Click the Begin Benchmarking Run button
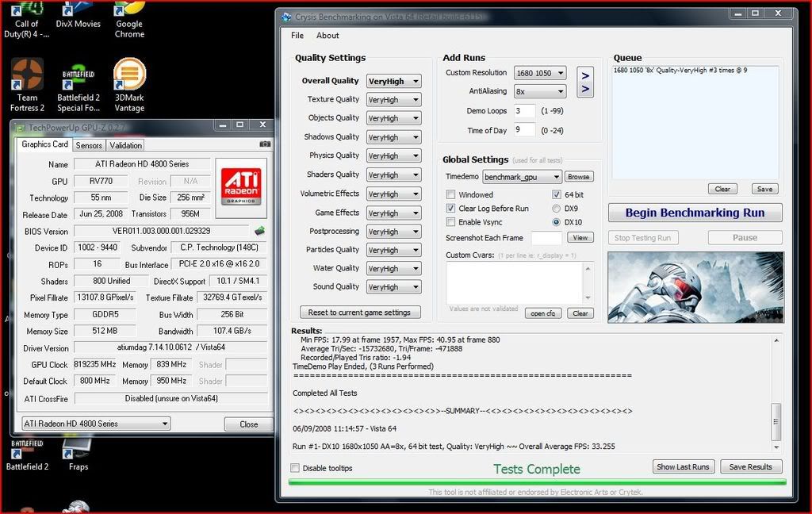812x514 pixels. click(695, 213)
